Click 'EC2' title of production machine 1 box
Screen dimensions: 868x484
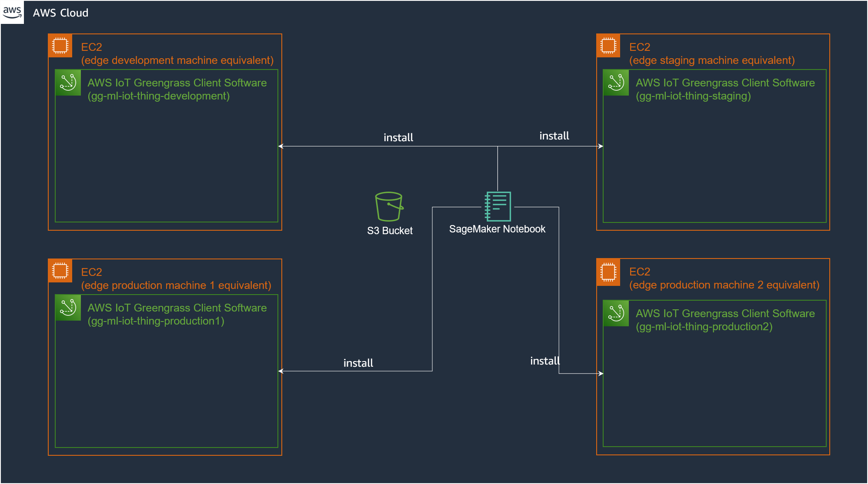(x=91, y=272)
